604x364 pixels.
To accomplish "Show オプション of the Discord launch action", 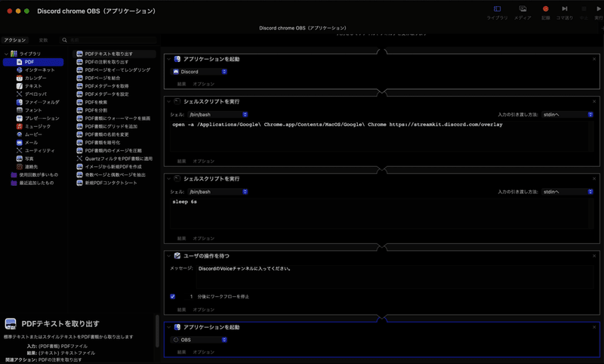I will (204, 84).
